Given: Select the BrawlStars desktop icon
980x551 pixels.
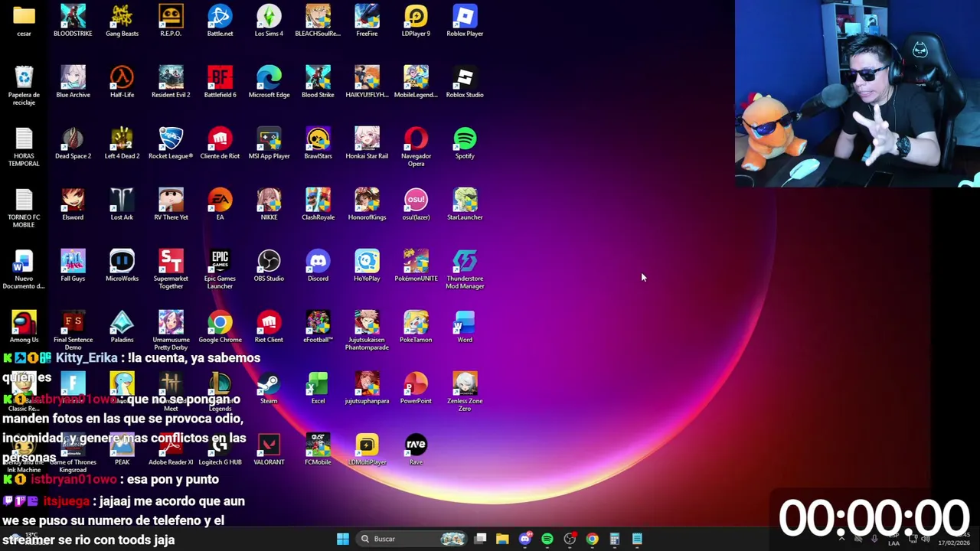Looking at the screenshot, I should pyautogui.click(x=318, y=143).
